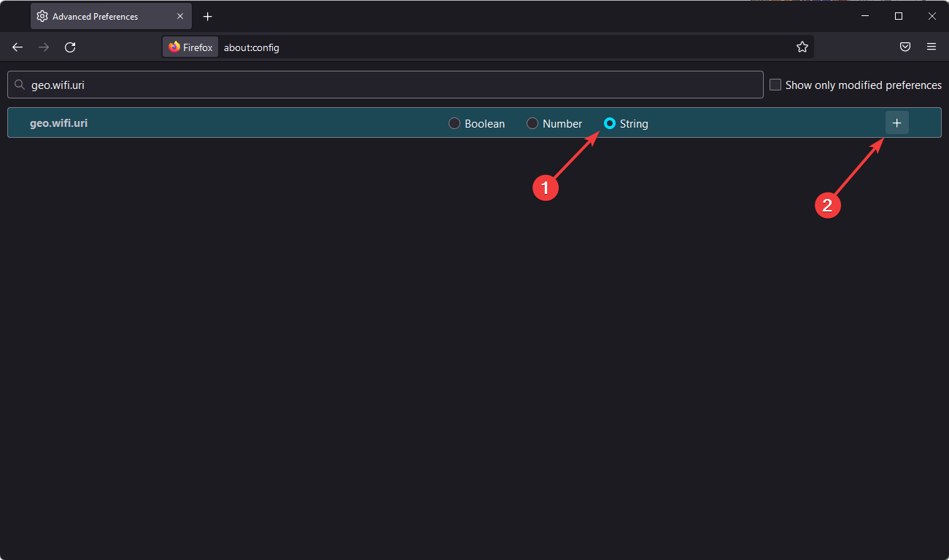Viewport: 949px width, 560px height.
Task: Click the geo.wifi.uri preference name
Action: [x=59, y=122]
